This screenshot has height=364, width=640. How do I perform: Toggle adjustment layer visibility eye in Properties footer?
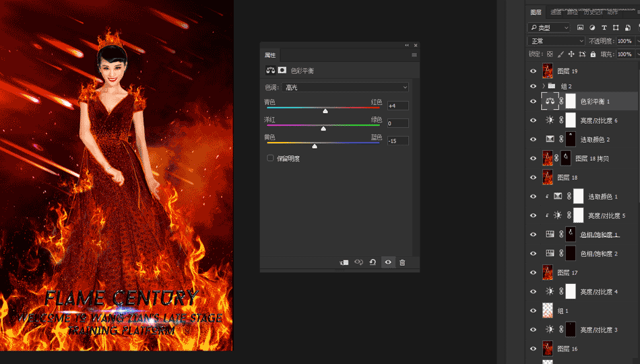388,262
